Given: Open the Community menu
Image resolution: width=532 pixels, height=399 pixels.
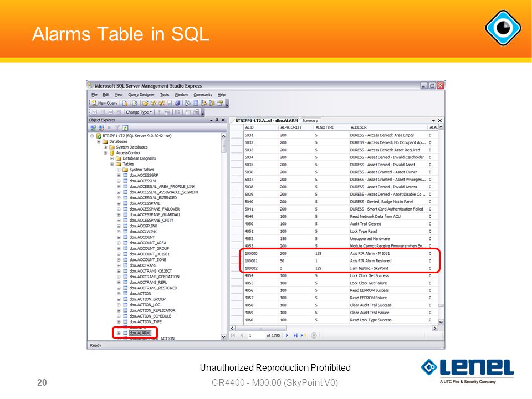Looking at the screenshot, I should tap(203, 95).
